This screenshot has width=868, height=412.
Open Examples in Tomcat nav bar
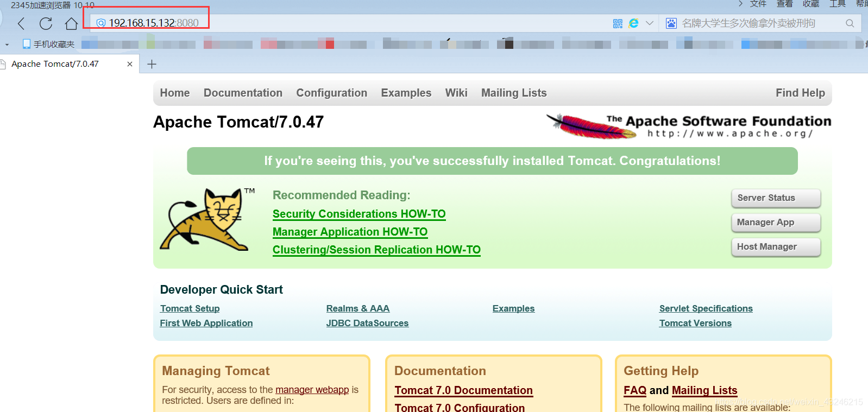pos(406,93)
